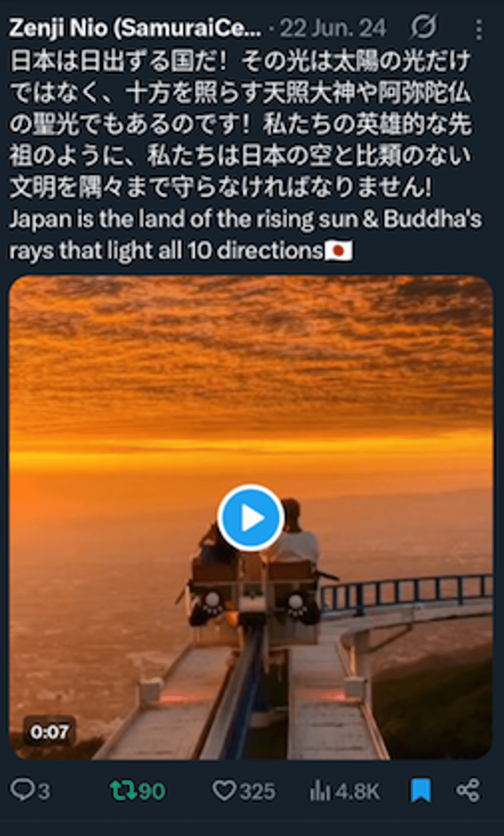Open view analytics bar chart icon
This screenshot has height=836, width=504.
(x=320, y=791)
